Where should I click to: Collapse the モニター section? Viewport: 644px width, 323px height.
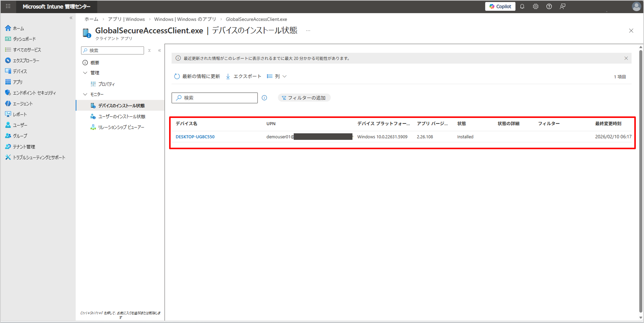pyautogui.click(x=85, y=94)
